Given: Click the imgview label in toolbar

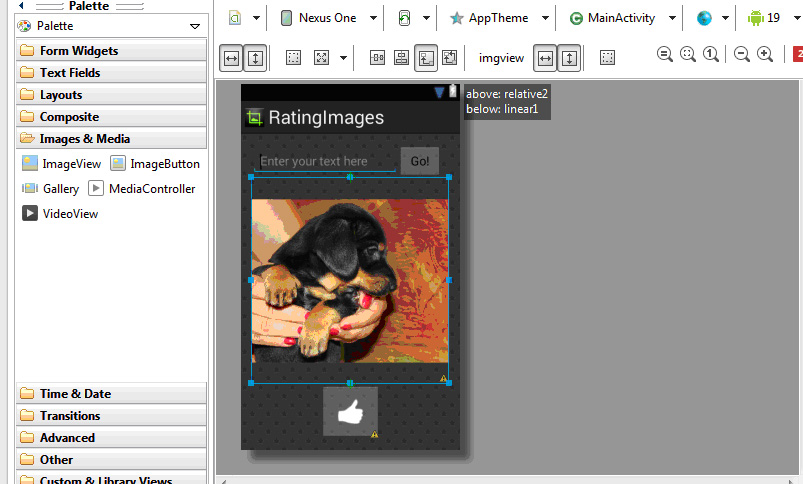Looking at the screenshot, I should coord(501,58).
